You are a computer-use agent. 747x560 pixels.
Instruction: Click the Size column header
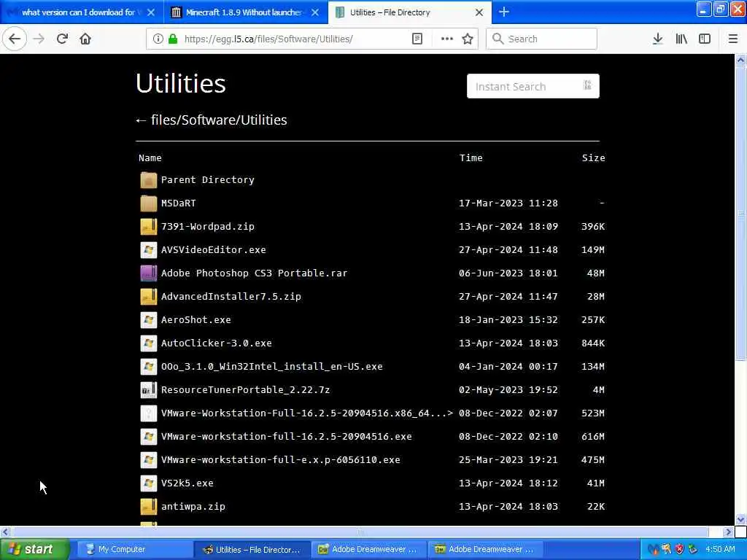(593, 158)
